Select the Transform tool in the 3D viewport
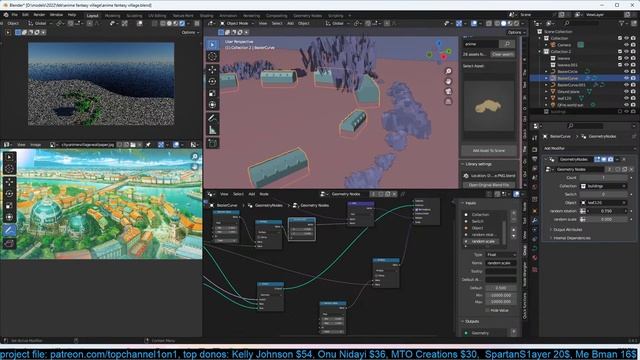 212,105
